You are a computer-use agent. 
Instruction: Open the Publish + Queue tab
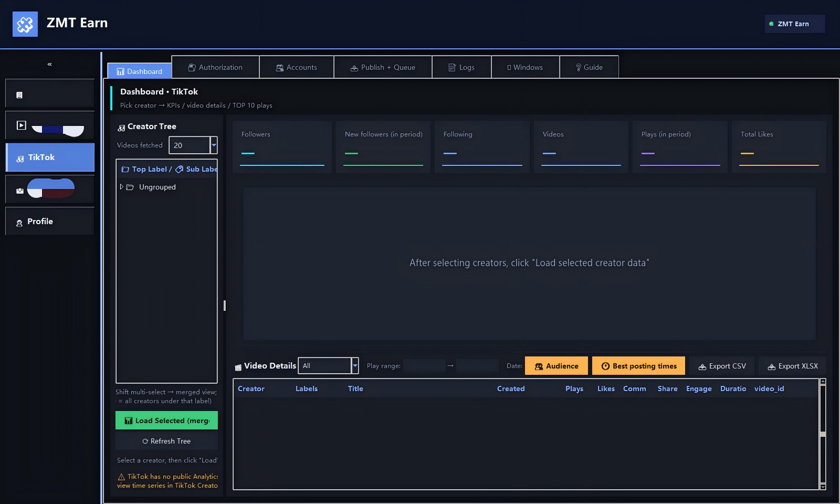383,67
